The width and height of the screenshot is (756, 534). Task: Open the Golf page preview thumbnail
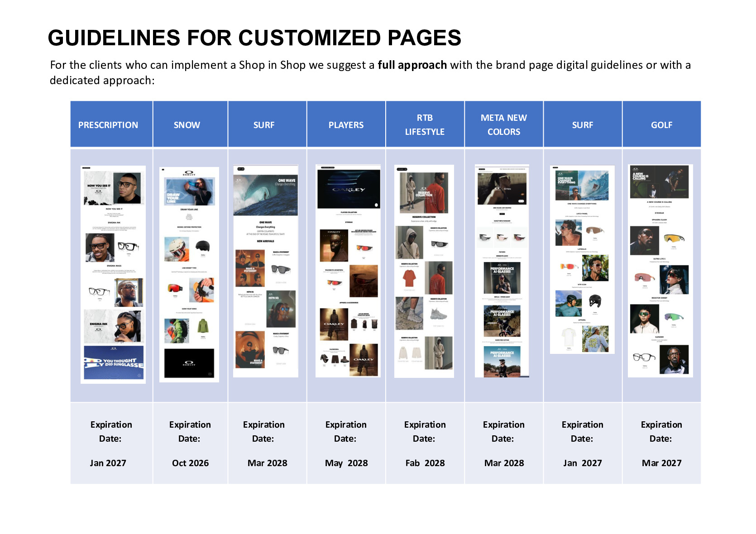[x=660, y=271]
